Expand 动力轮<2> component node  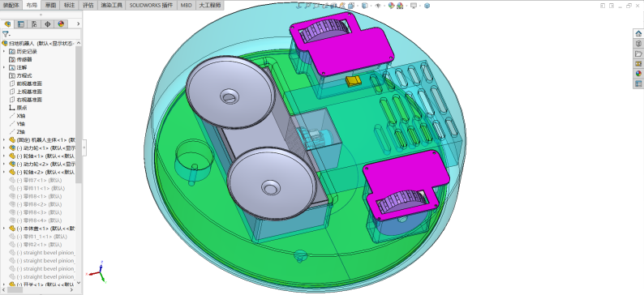4,164
